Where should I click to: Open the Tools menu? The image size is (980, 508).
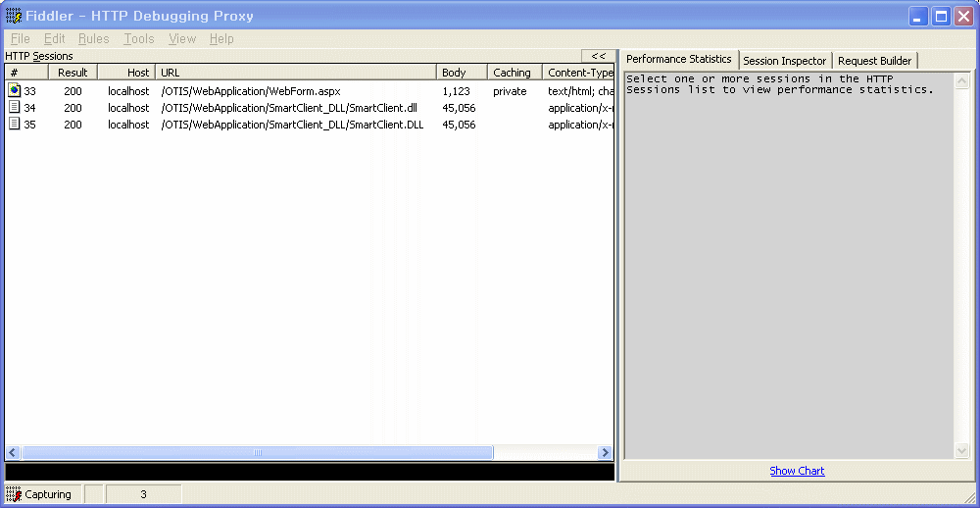[x=139, y=39]
